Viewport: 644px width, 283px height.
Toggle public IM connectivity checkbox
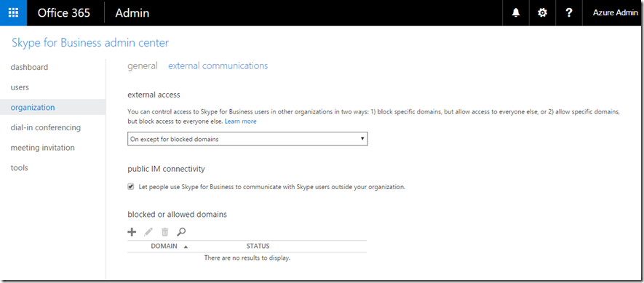[131, 186]
